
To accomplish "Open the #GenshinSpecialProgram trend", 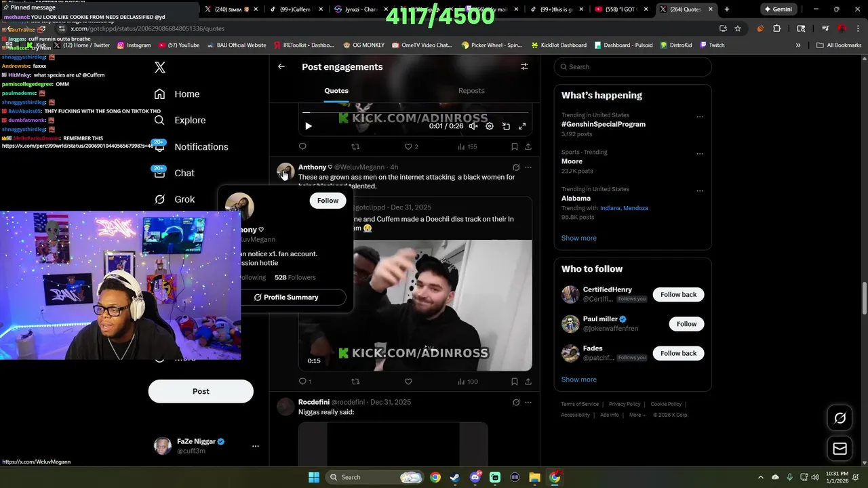I will [604, 124].
